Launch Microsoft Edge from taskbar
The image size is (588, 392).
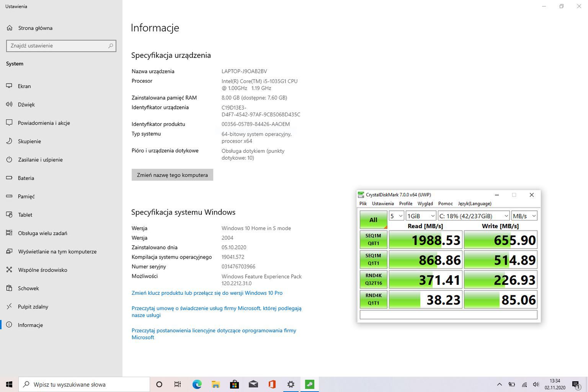pyautogui.click(x=197, y=384)
